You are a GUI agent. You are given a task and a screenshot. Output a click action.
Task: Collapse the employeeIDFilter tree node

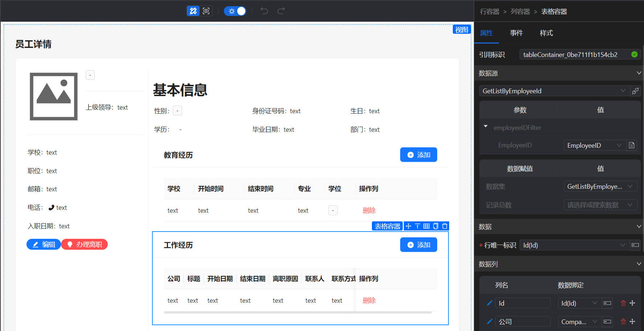[x=486, y=127]
